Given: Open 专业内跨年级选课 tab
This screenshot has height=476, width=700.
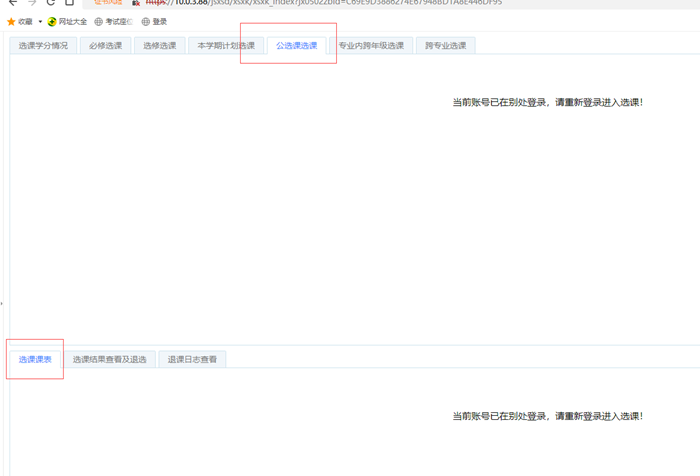Looking at the screenshot, I should coord(371,46).
